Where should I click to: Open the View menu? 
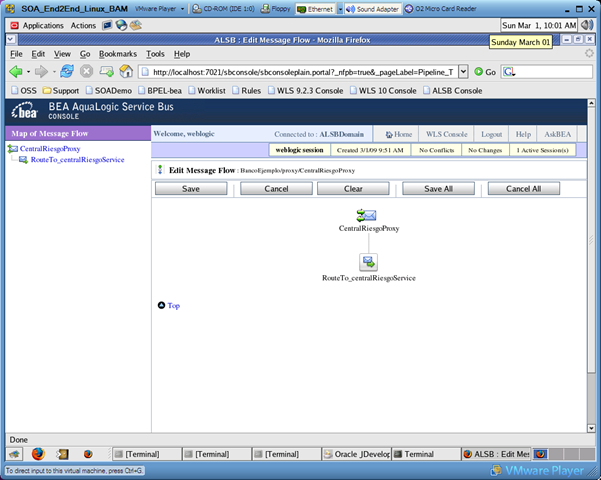coord(62,54)
